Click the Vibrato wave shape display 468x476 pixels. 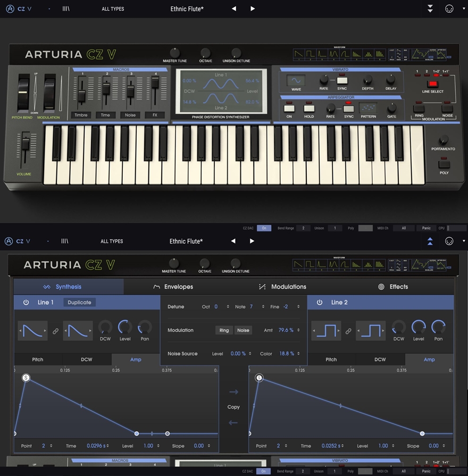click(x=296, y=80)
